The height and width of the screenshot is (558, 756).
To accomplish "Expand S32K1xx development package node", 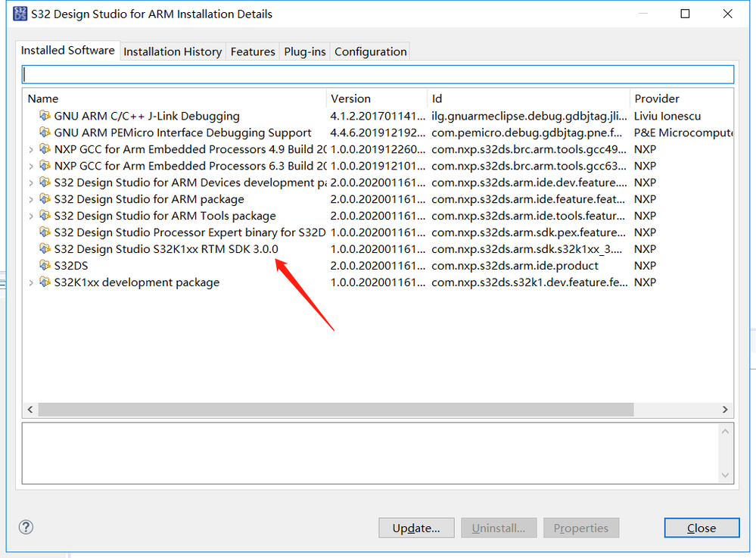I will pos(31,282).
